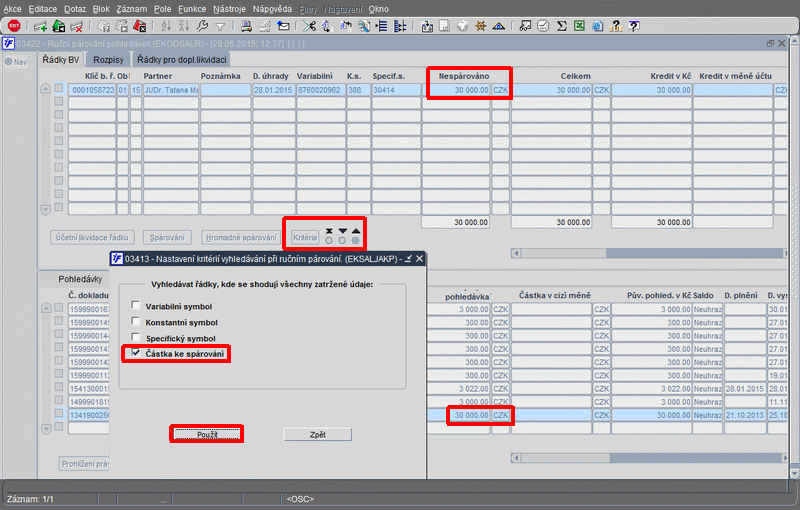Tick the checkbox of row 0001058723
This screenshot has height=510, width=800.
59,88
